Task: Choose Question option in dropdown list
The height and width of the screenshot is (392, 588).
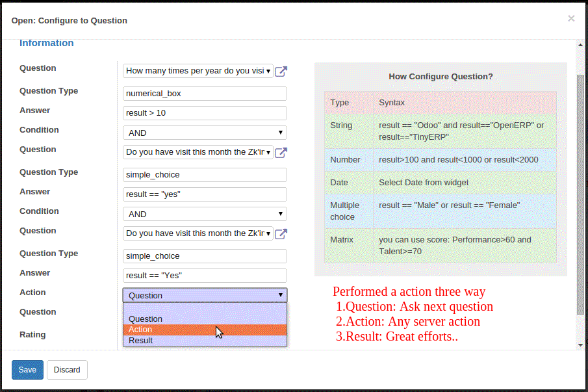Action: (x=205, y=319)
